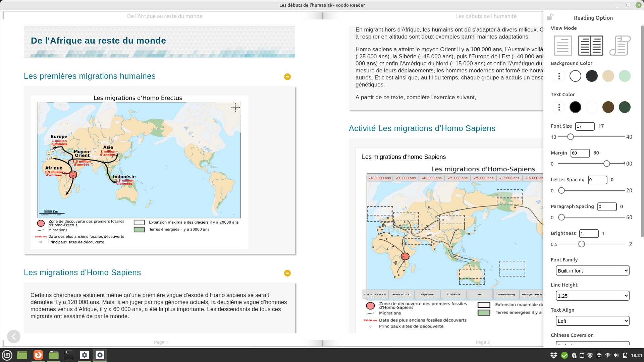Select scroll view mode

click(620, 45)
